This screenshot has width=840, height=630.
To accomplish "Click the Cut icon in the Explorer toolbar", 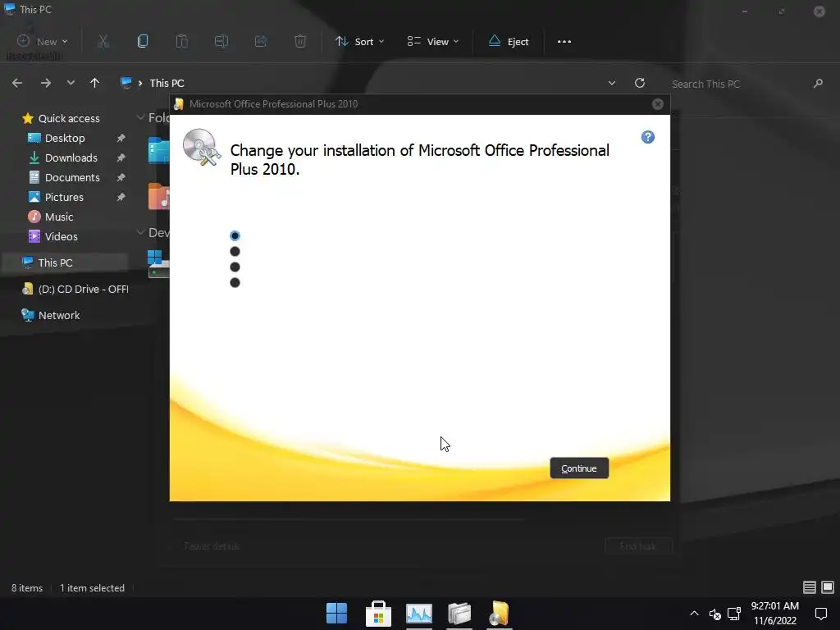I will pos(103,41).
